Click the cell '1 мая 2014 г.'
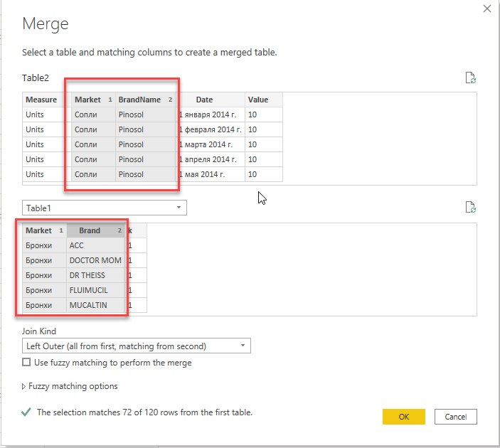Image resolution: width=500 pixels, height=448 pixels. tap(211, 174)
